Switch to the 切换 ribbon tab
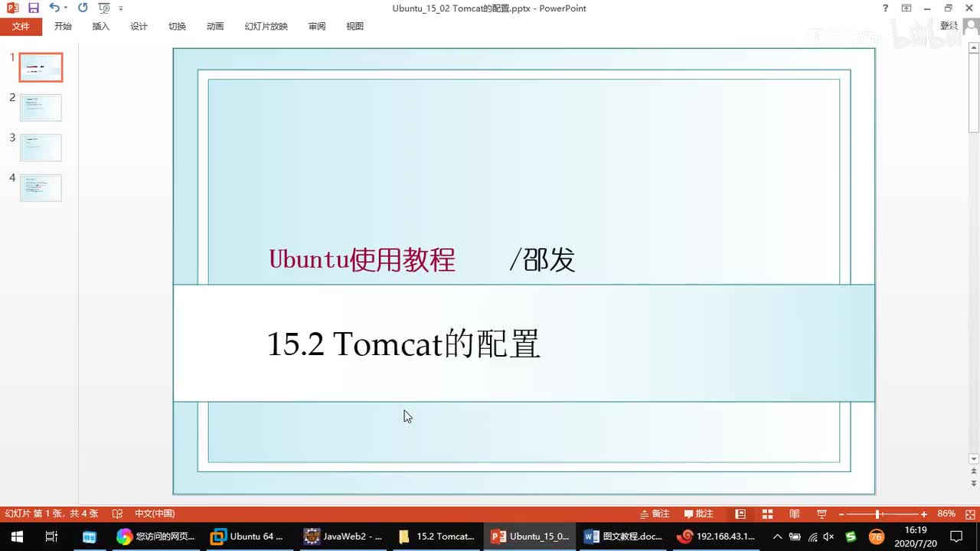The image size is (980, 551). pos(177,26)
